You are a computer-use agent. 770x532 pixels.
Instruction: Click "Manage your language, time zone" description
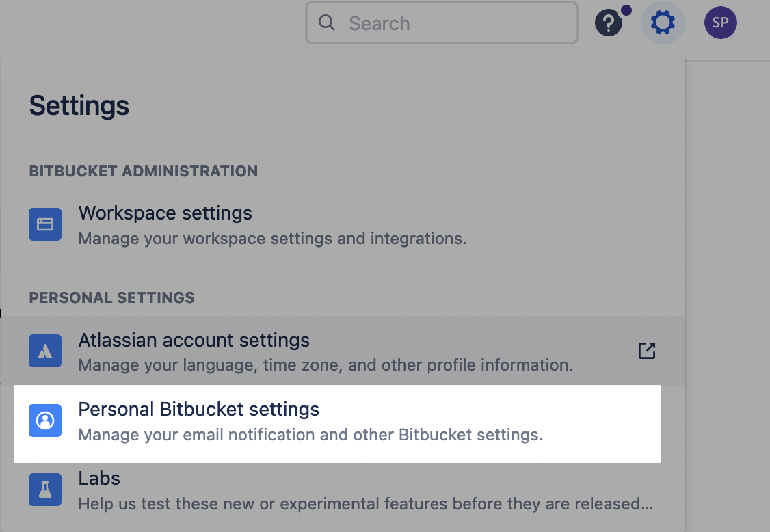pos(326,364)
